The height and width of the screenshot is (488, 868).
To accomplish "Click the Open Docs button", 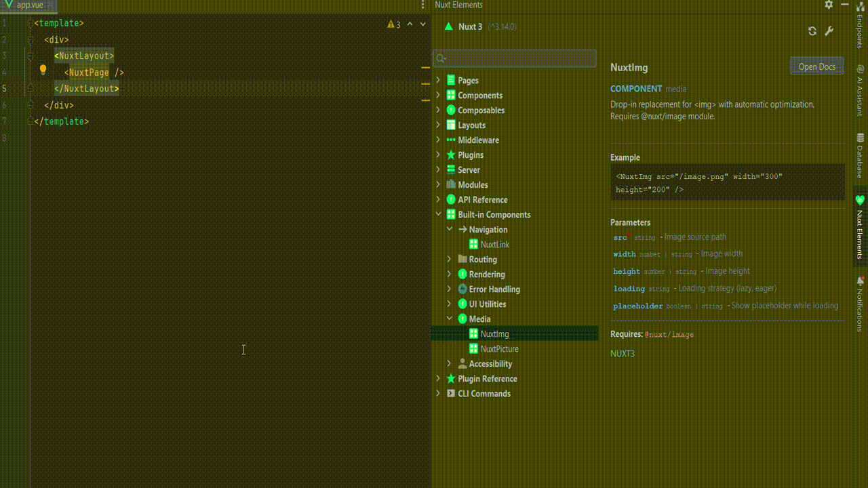I will coord(816,66).
